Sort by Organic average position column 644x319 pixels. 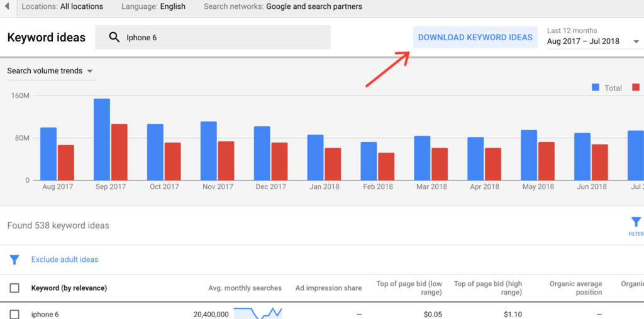point(576,288)
